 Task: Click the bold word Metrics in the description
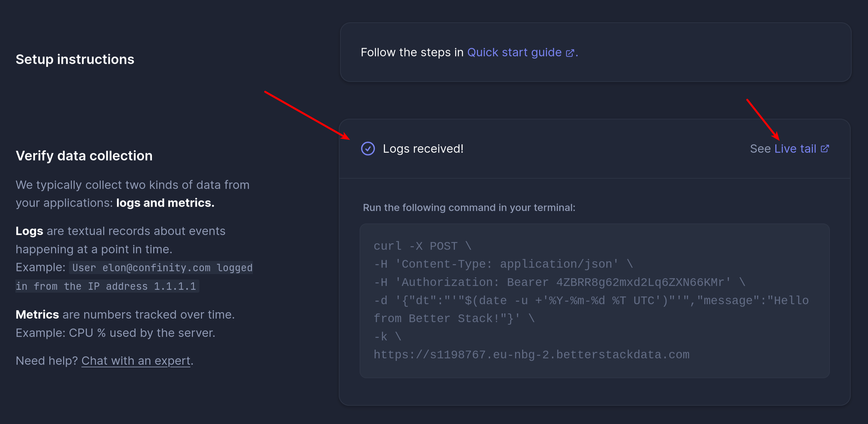click(x=37, y=314)
